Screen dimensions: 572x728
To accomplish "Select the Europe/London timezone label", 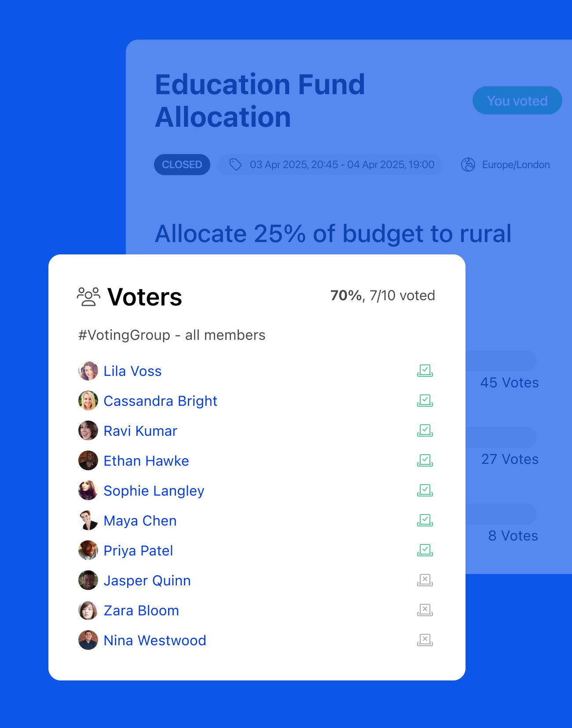I will point(516,165).
